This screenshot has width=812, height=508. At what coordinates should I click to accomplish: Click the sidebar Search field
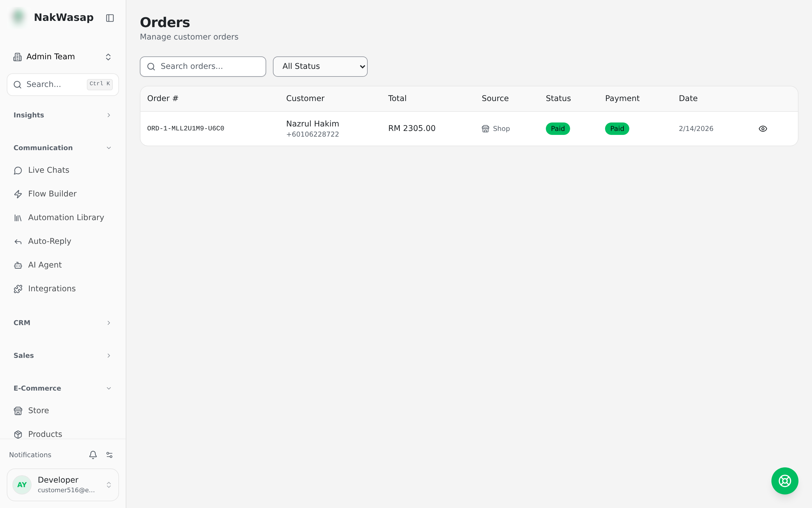coord(63,84)
